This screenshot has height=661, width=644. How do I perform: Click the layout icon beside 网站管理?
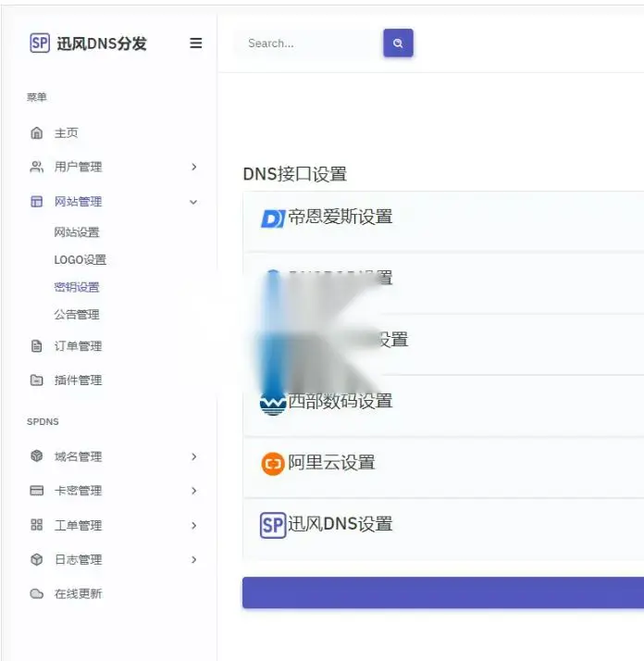pos(37,202)
